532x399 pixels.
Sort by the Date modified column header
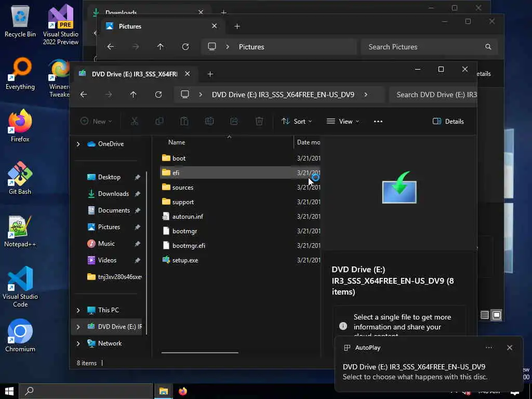click(308, 142)
